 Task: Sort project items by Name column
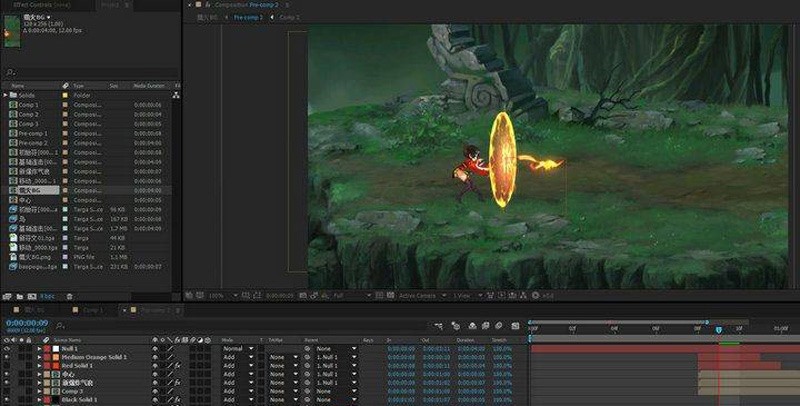pyautogui.click(x=18, y=86)
